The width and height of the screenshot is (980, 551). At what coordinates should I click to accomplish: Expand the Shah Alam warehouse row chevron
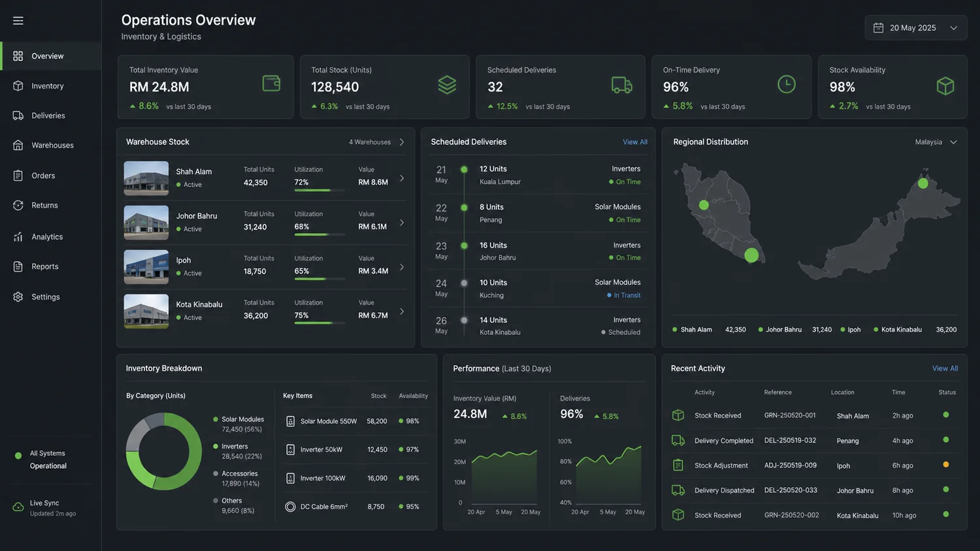pyautogui.click(x=402, y=178)
